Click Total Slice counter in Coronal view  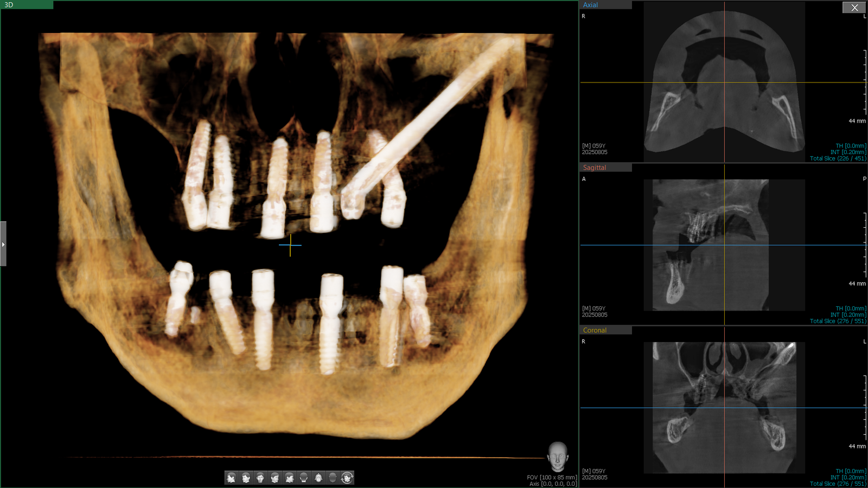[x=838, y=484]
